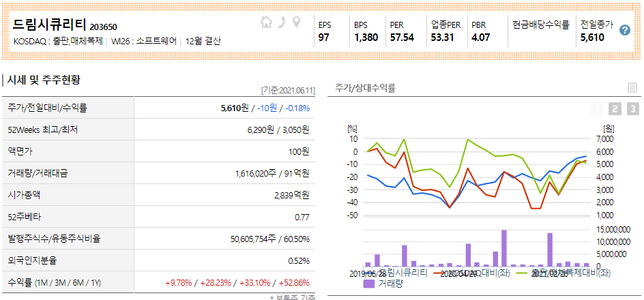Click the 액면가 row label
This screenshot has width=644, height=300.
pos(20,151)
